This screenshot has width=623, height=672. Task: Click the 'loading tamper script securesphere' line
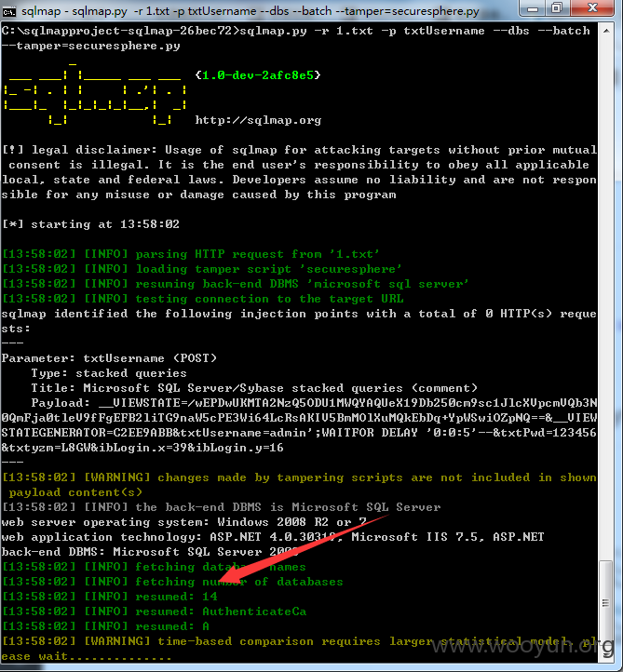202,269
